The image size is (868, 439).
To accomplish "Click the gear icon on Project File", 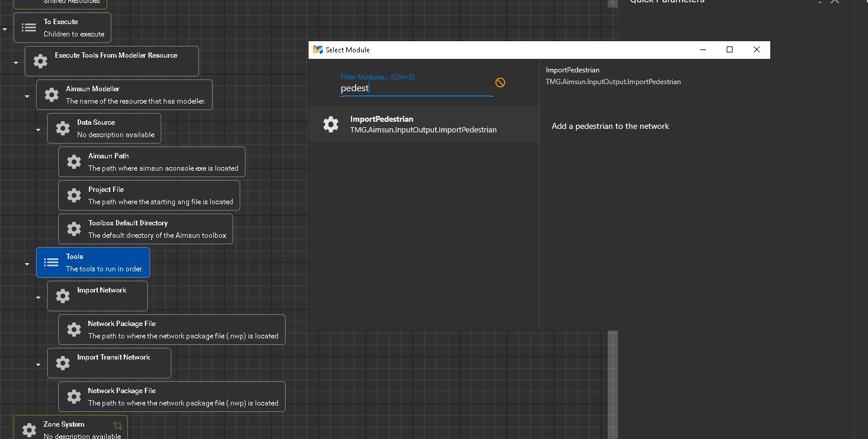I will coord(74,195).
